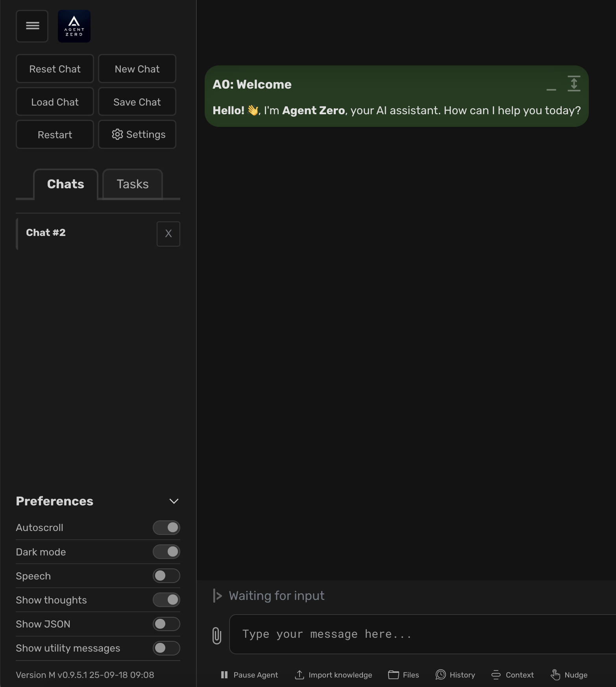This screenshot has height=687, width=616.
Task: Open Import knowledge
Action: [333, 675]
